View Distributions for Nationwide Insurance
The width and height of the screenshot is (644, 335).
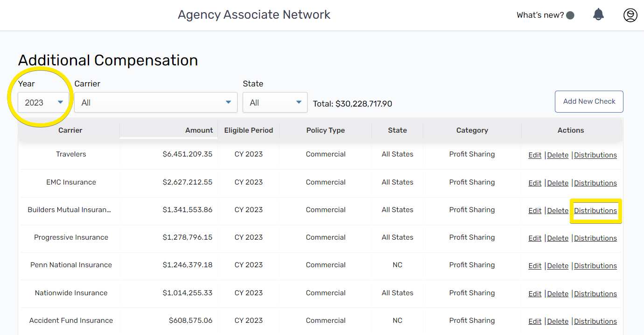point(595,294)
